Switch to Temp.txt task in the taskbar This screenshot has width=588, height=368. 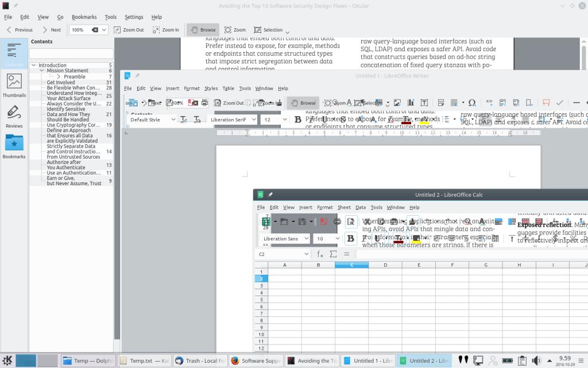pyautogui.click(x=143, y=361)
